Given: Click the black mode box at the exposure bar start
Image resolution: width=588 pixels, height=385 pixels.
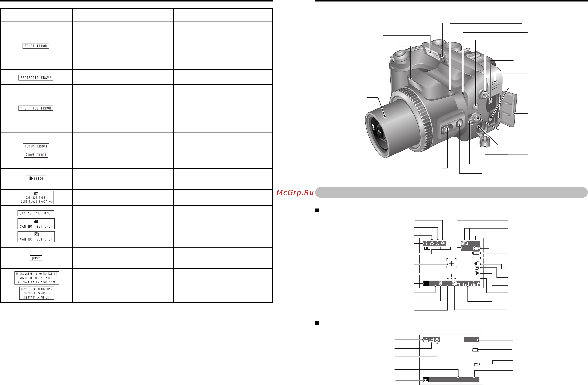Looking at the screenshot, I should [x=426, y=283].
